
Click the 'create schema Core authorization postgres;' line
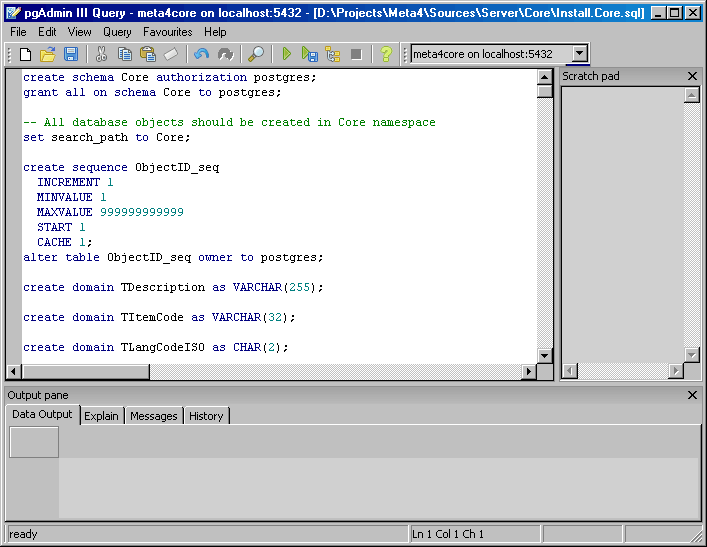pyautogui.click(x=170, y=78)
